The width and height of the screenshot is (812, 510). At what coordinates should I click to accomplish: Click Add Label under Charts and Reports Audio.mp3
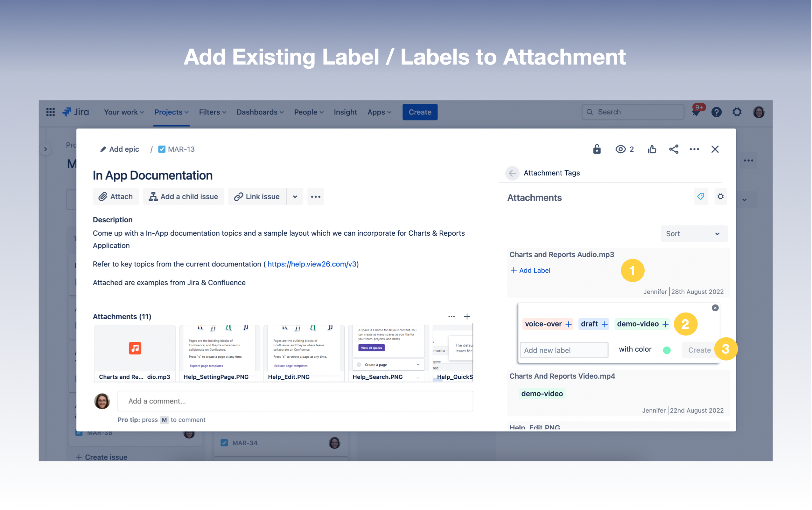point(530,270)
